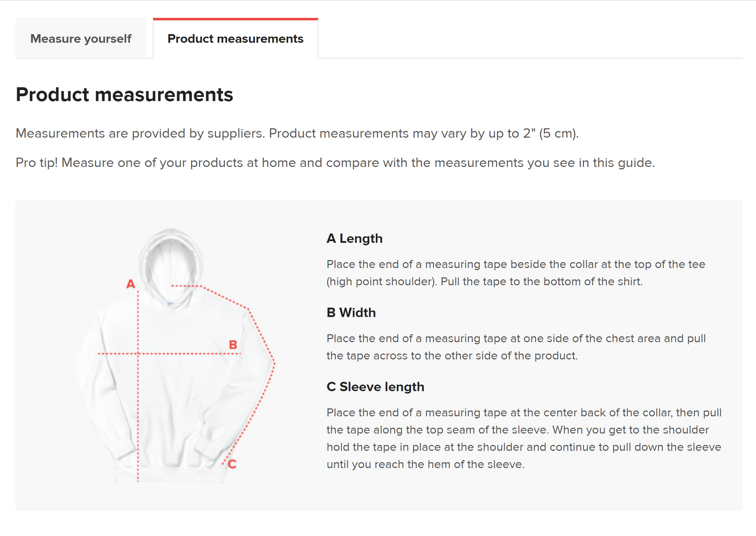Click the C Sleeve length heading
Image resolution: width=756 pixels, height=536 pixels.
click(x=376, y=387)
